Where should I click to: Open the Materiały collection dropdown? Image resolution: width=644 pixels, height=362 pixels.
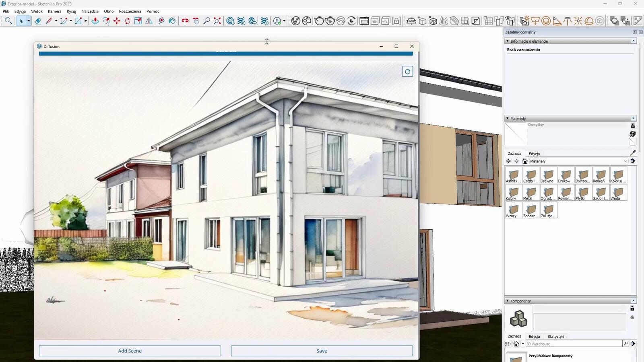(x=625, y=161)
